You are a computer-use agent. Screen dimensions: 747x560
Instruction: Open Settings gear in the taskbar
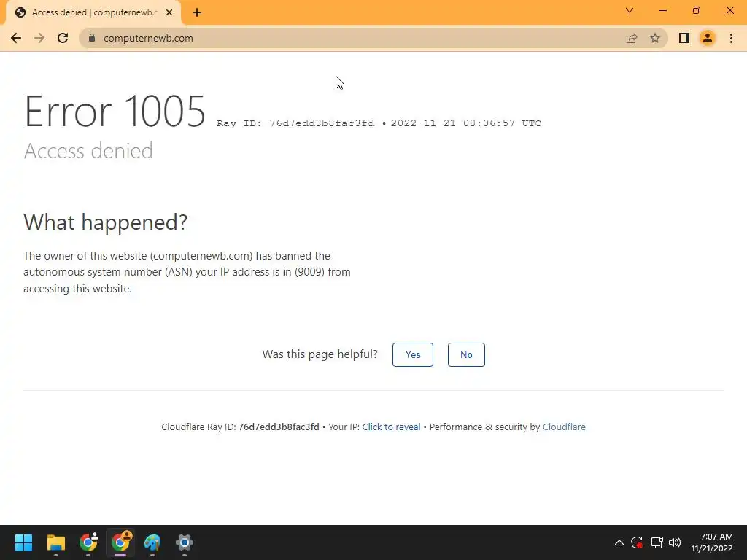185,542
